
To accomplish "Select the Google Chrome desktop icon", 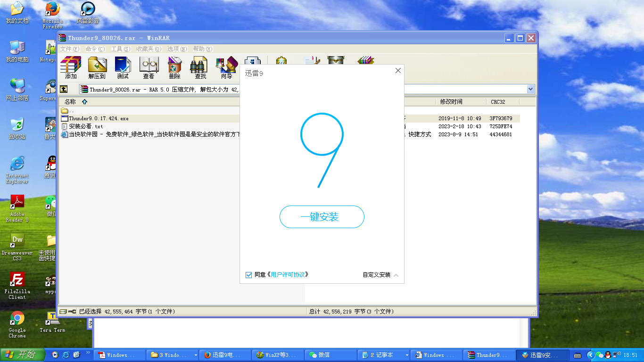I will point(17,324).
